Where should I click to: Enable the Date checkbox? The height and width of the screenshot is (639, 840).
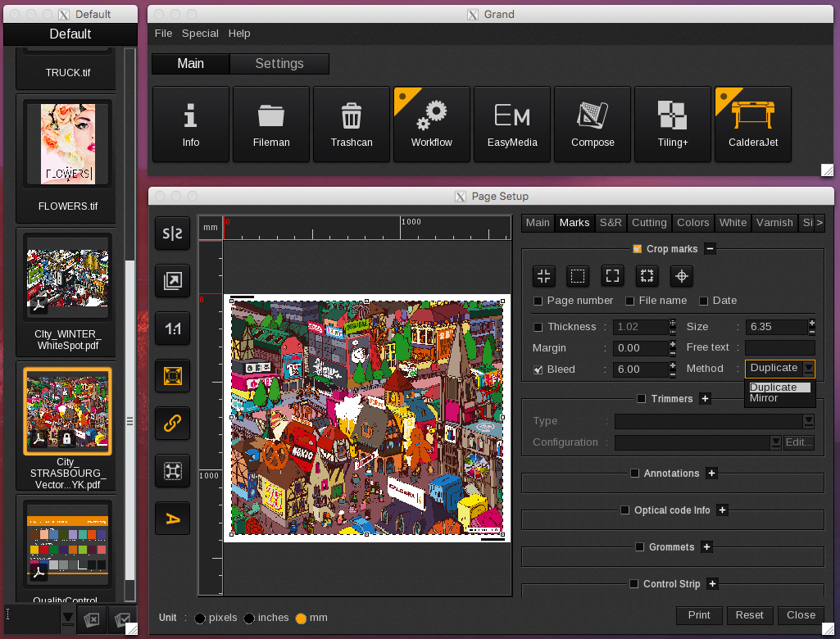(x=703, y=301)
